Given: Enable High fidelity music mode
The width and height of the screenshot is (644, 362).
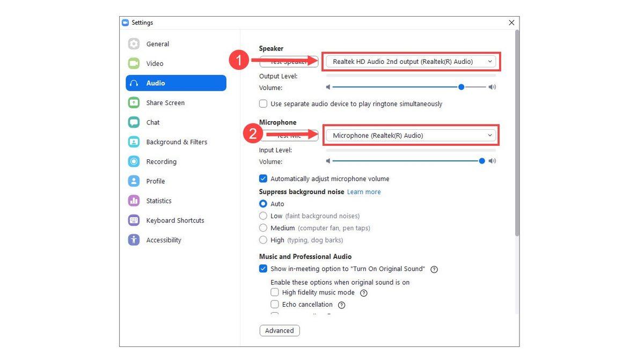Looking at the screenshot, I should pyautogui.click(x=275, y=292).
